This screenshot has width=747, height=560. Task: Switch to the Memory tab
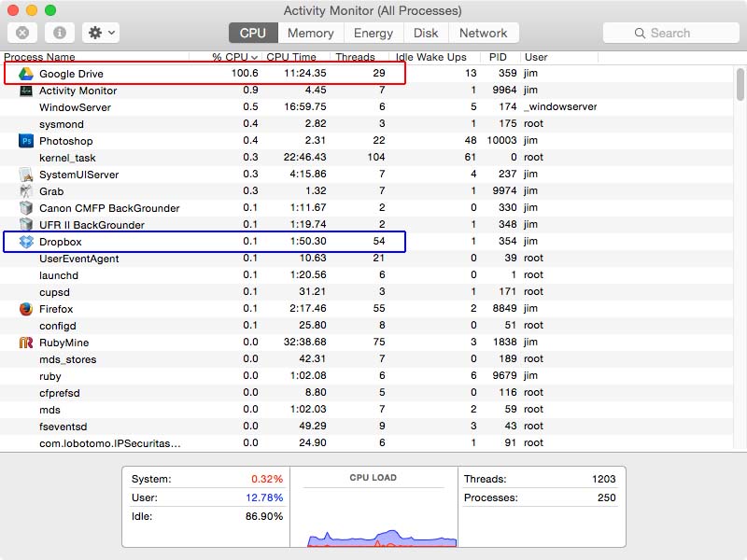click(309, 32)
